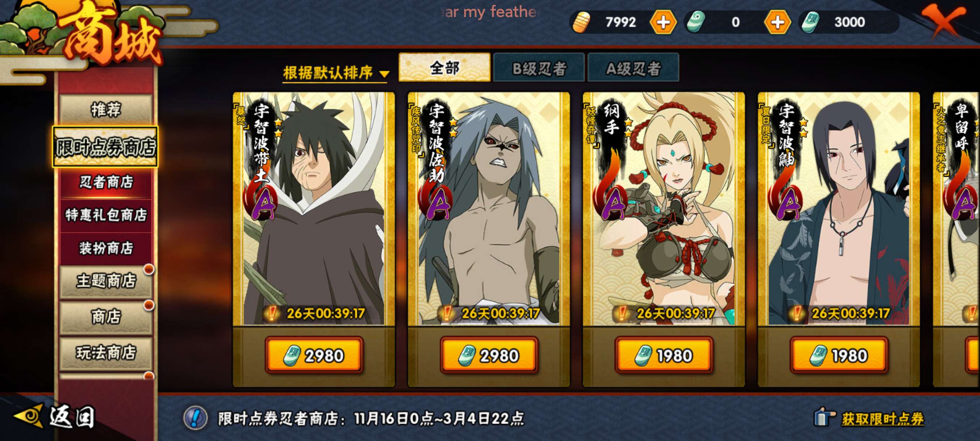Buy 宇智波带土 for 2980 coupons
Screen dimensions: 980x441
314,355
